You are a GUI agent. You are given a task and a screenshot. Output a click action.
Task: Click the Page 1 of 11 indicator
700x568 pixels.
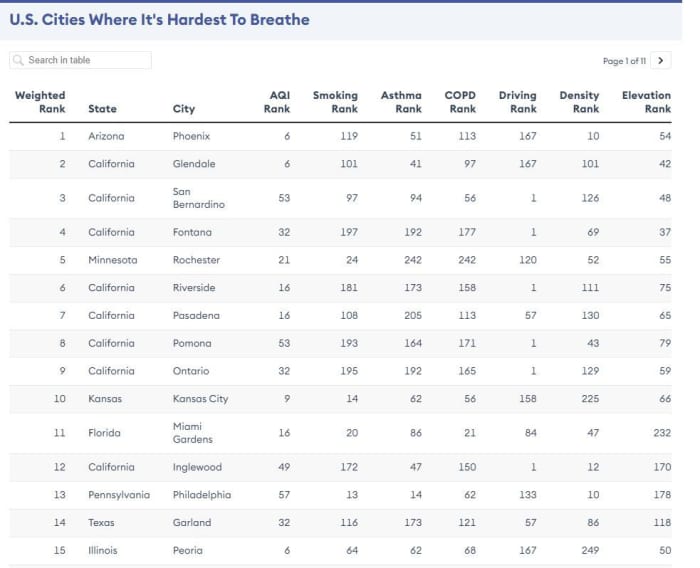click(624, 61)
